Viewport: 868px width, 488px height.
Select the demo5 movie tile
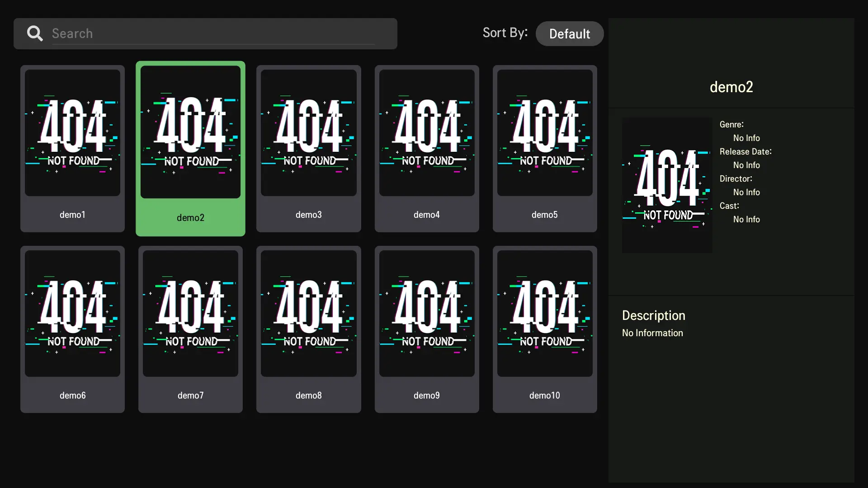click(544, 148)
